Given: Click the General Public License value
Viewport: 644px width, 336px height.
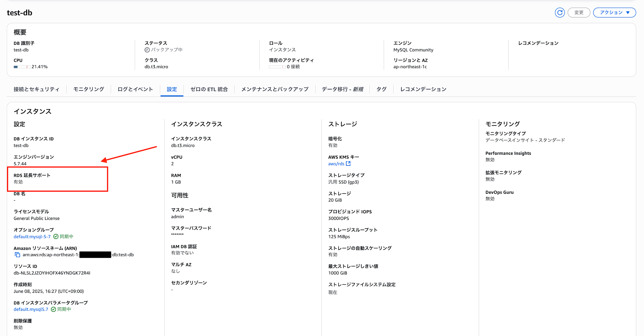Looking at the screenshot, I should point(36,218).
